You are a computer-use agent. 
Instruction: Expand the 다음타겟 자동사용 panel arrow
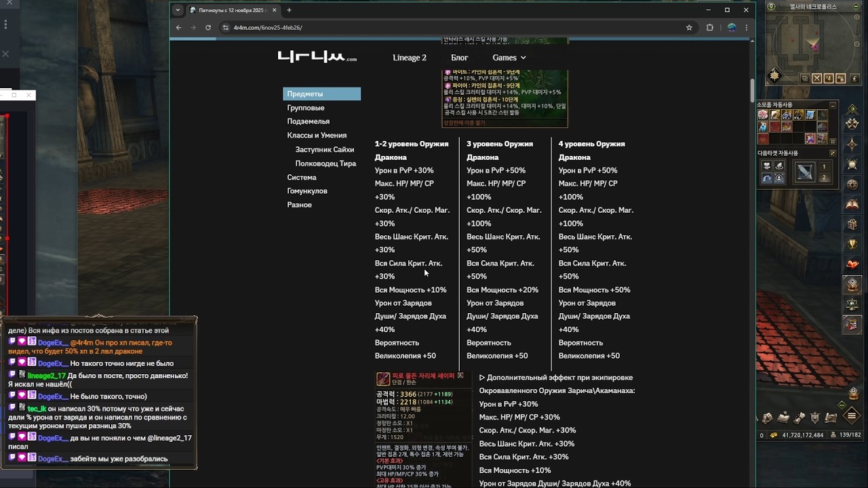[833, 153]
